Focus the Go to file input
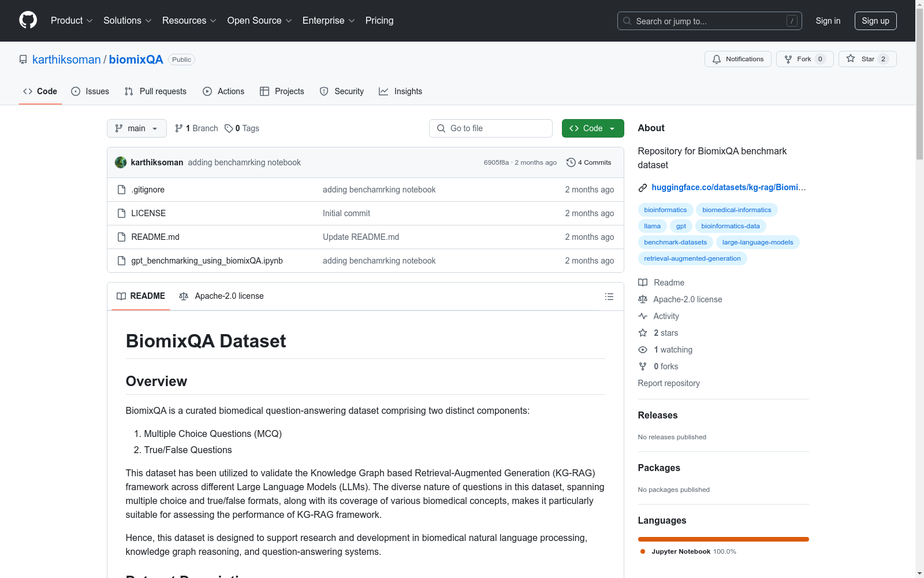 (x=491, y=128)
